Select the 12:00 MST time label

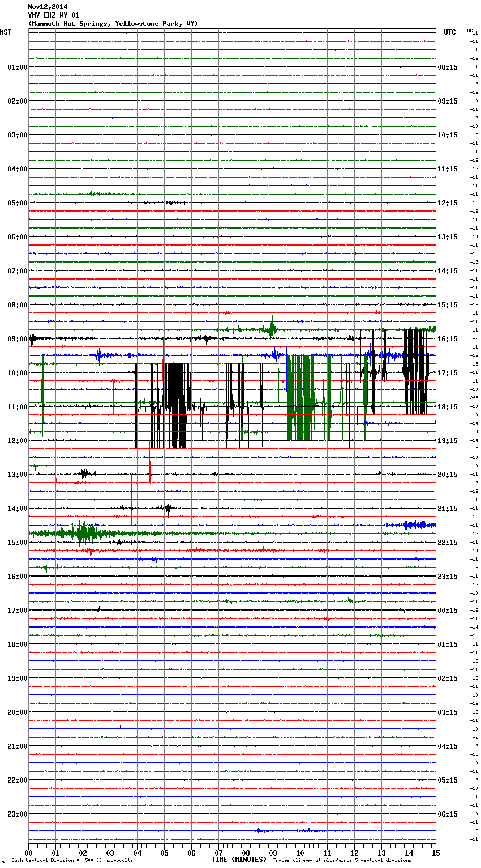pyautogui.click(x=17, y=441)
